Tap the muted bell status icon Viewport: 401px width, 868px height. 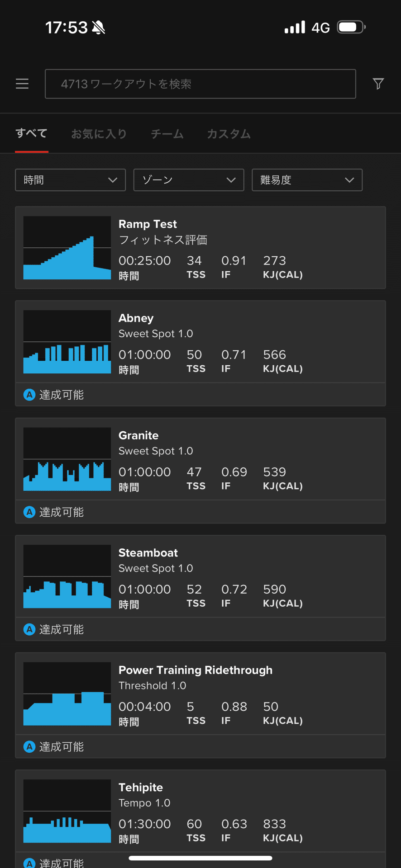99,28
